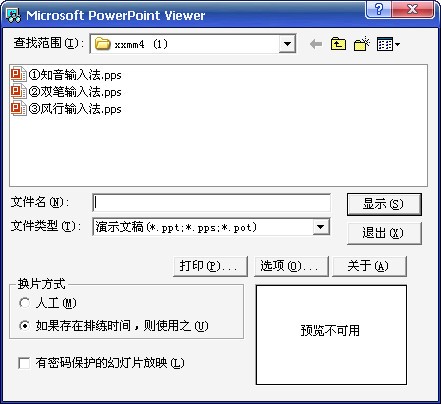Enable 有密码保护的幻灯片放映 checkbox
441x404 pixels.
coord(24,363)
